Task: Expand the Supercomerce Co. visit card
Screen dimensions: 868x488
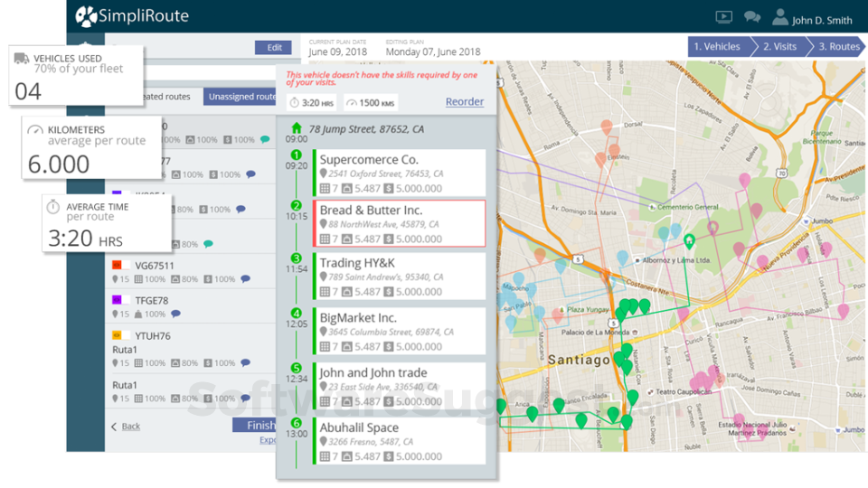Action: [x=400, y=173]
